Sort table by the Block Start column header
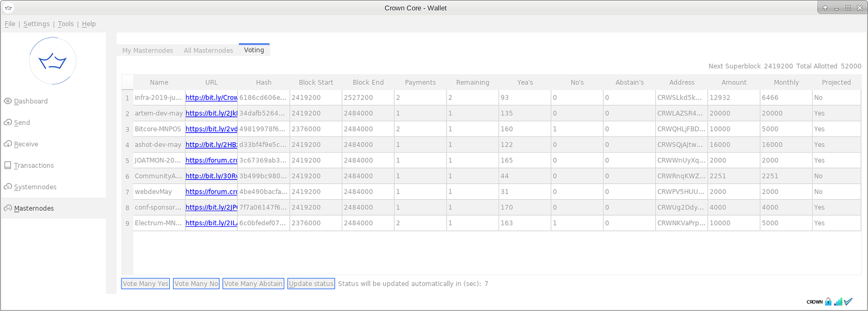The height and width of the screenshot is (311, 868). (x=316, y=82)
